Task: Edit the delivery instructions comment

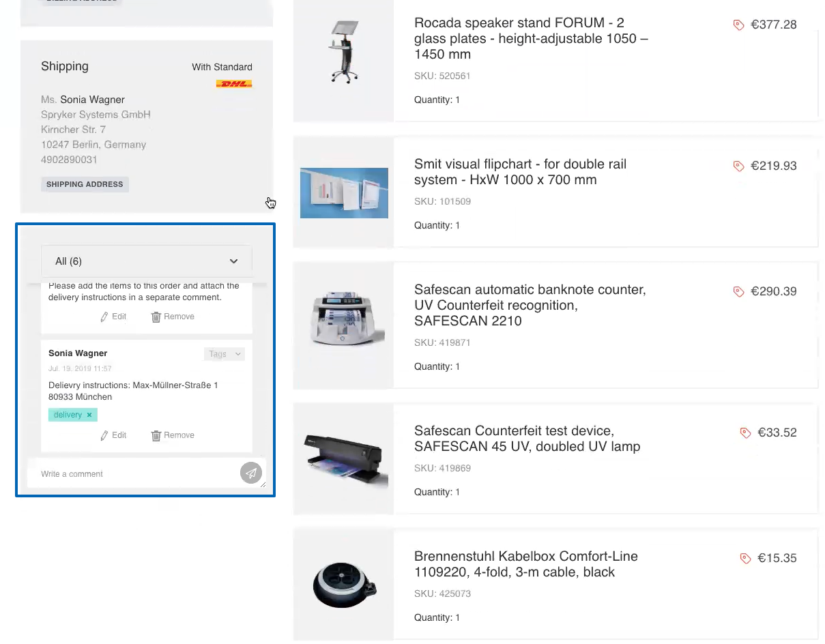Action: click(113, 435)
